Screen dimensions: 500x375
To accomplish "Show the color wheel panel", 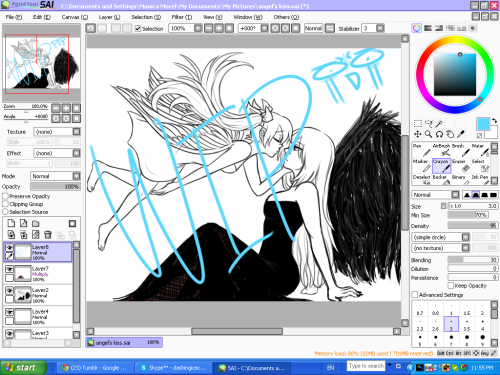I will [x=417, y=28].
